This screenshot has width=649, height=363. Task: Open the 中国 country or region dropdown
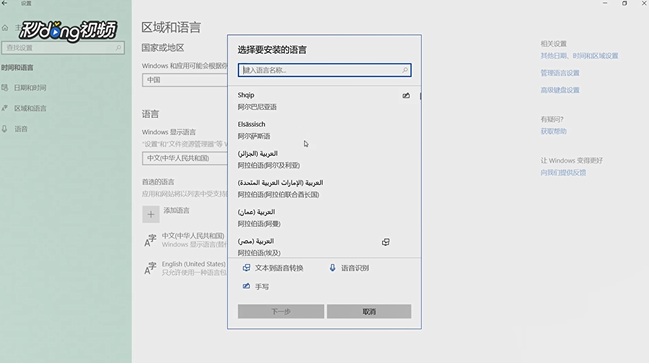185,80
